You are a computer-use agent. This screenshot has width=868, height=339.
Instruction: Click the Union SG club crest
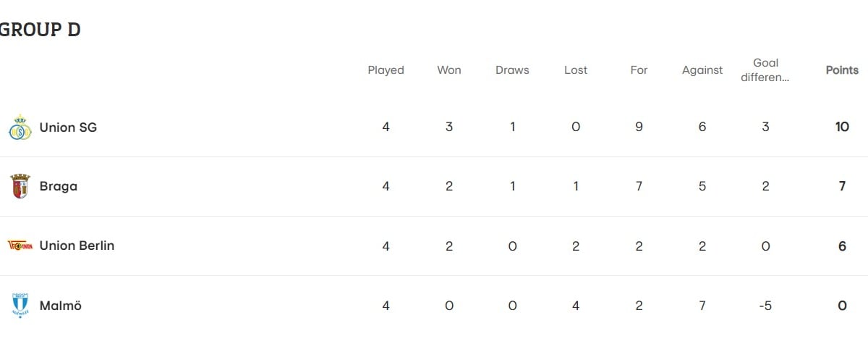20,127
